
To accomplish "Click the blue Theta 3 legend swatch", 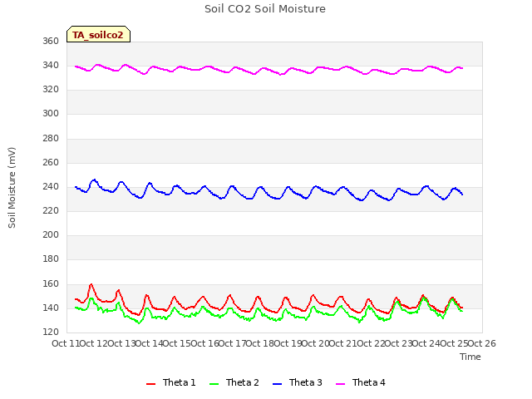I will pyautogui.click(x=277, y=384).
